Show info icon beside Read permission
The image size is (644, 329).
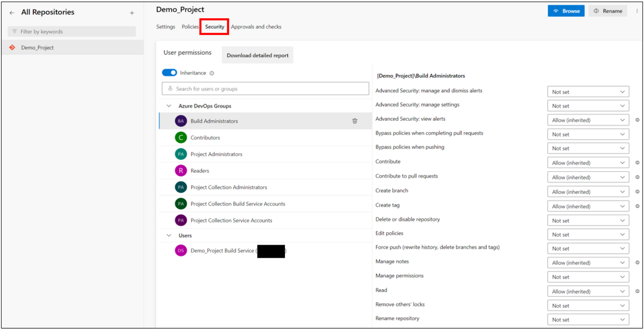637,291
